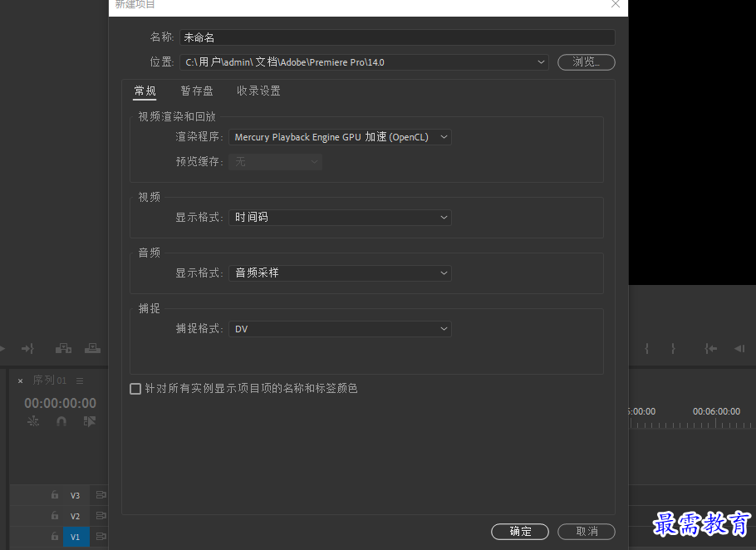Image resolution: width=756 pixels, height=550 pixels.
Task: Toggle sync lock for track V3
Action: [x=101, y=495]
